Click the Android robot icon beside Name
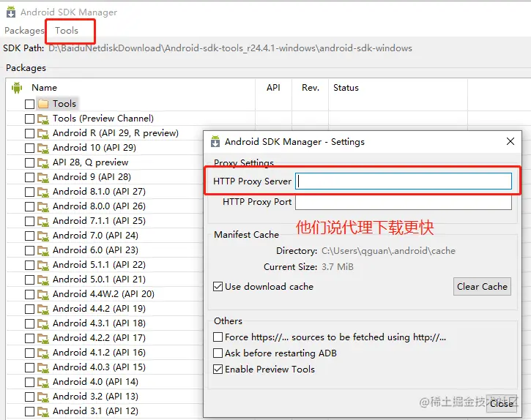 tap(17, 88)
